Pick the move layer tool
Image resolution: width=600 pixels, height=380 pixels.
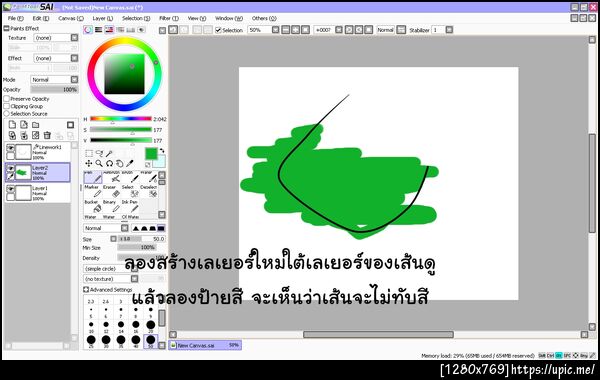(89, 163)
